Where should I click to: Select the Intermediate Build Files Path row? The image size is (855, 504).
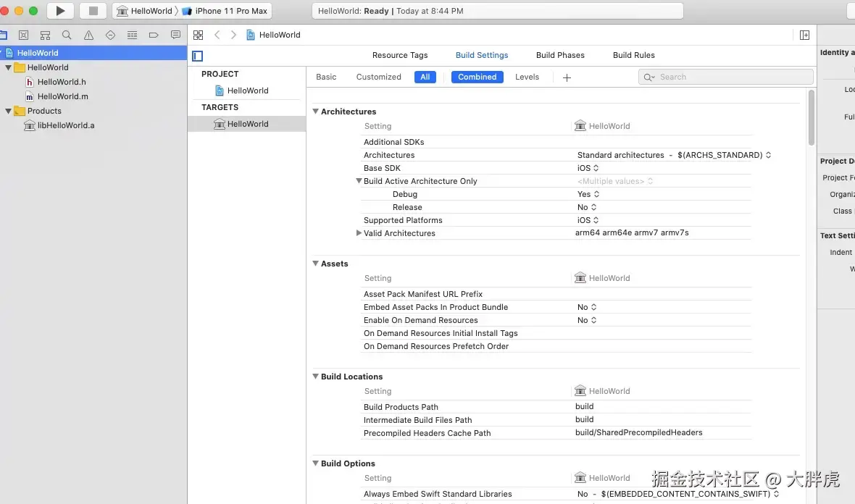pyautogui.click(x=556, y=420)
